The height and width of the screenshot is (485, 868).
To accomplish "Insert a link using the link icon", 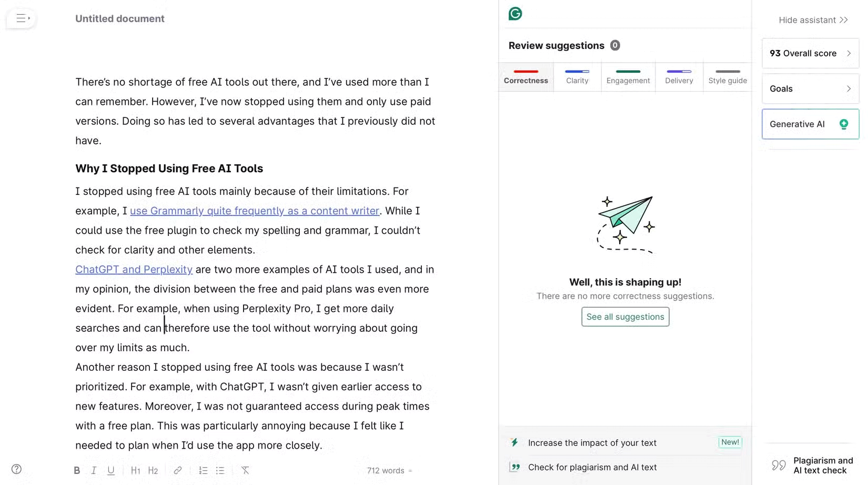I will (x=177, y=470).
